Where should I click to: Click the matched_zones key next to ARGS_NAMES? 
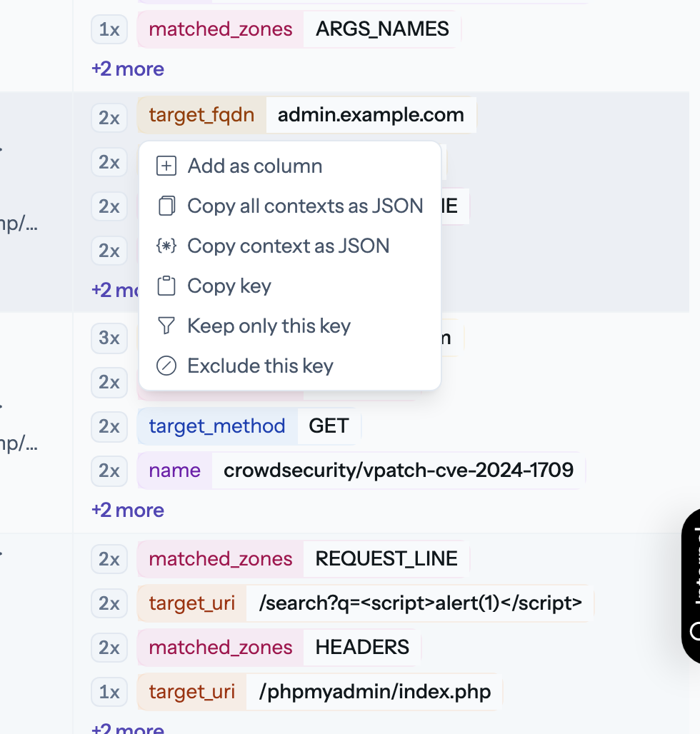click(221, 29)
